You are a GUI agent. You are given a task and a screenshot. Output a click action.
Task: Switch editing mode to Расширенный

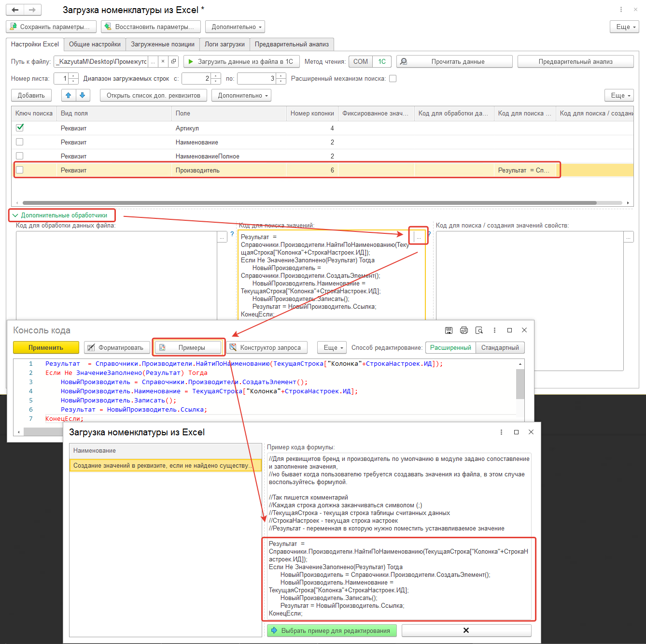pos(450,347)
